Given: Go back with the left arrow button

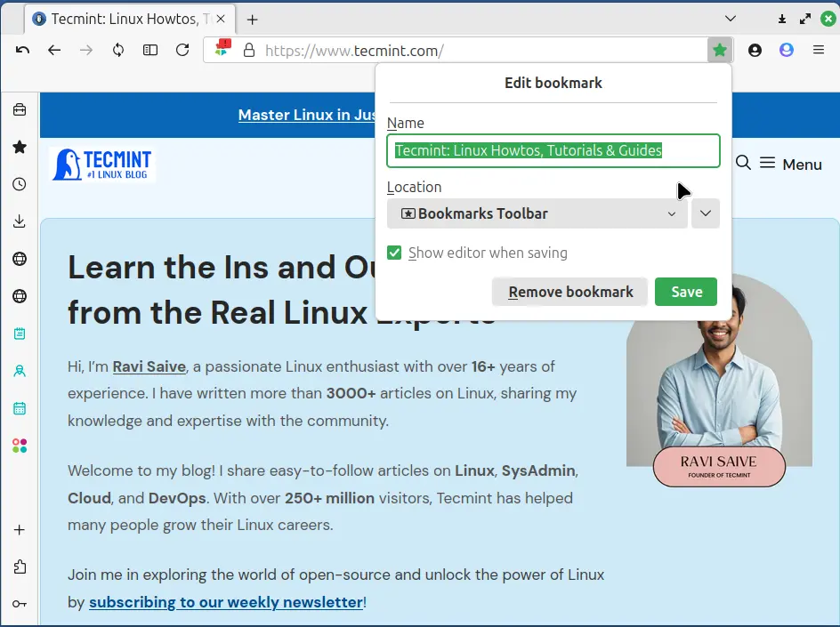Looking at the screenshot, I should [54, 51].
